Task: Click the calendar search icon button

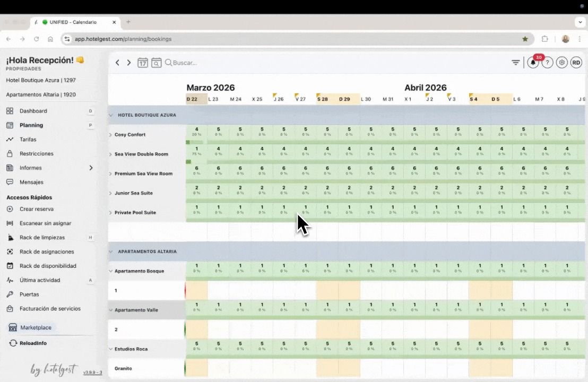Action: point(156,63)
